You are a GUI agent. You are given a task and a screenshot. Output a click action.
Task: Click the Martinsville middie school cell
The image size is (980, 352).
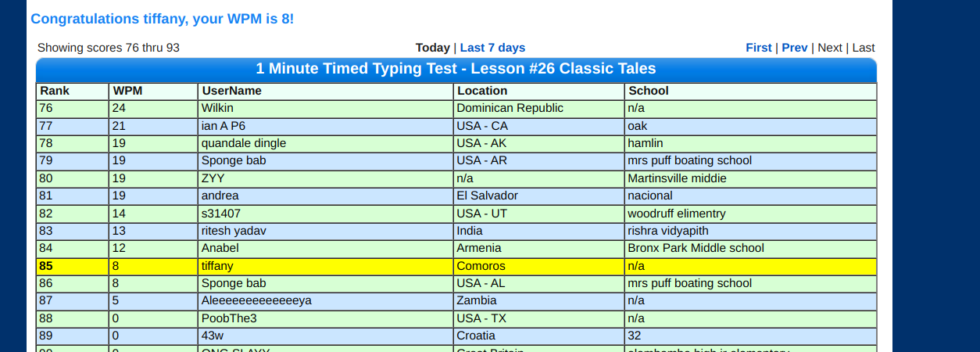pyautogui.click(x=751, y=178)
